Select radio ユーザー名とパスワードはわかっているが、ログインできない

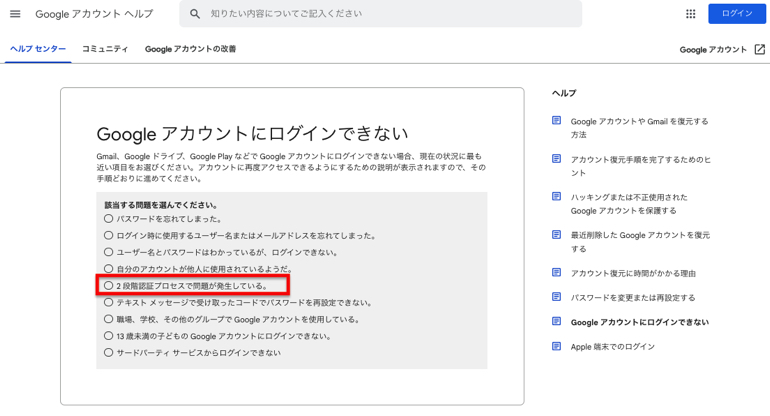[109, 252]
